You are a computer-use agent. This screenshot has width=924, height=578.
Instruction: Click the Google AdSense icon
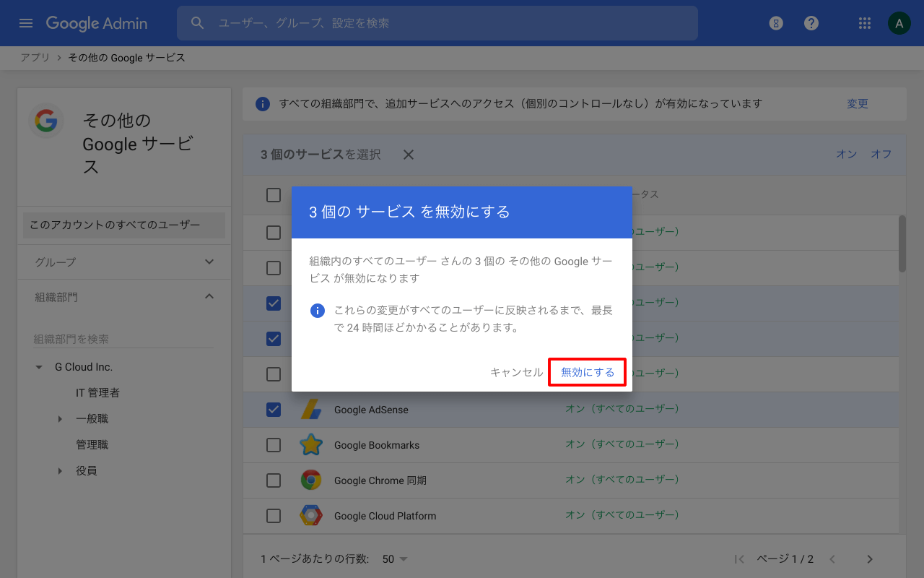(x=311, y=410)
